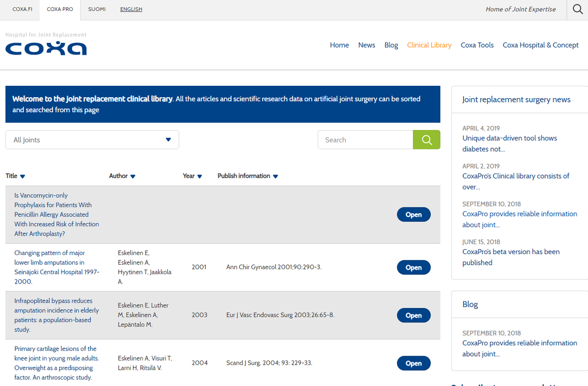The width and height of the screenshot is (588, 386).
Task: Sort the table by Year
Action: pyautogui.click(x=192, y=176)
